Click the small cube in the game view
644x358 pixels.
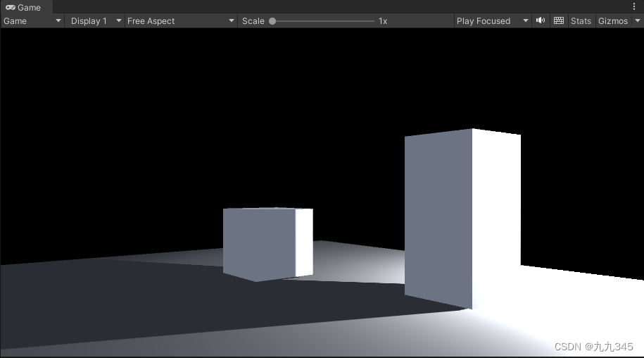267,244
